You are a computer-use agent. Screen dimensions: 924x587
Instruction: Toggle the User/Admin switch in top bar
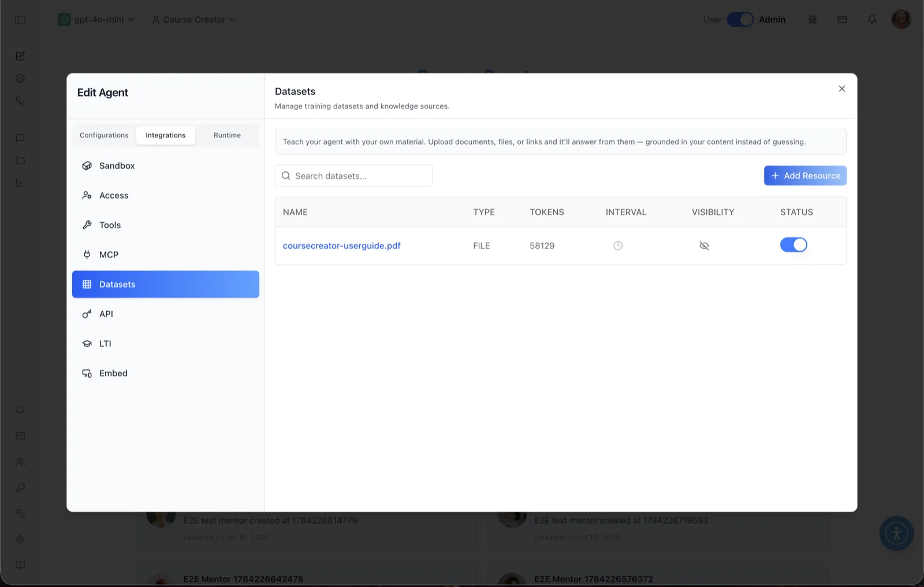coord(740,20)
